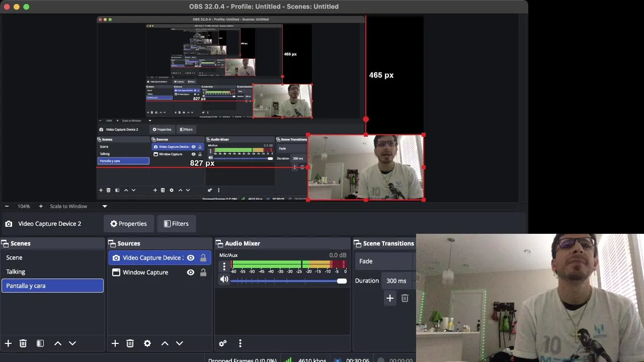This screenshot has width=644, height=362.
Task: Click the Duration 300 ms field
Action: point(397,281)
